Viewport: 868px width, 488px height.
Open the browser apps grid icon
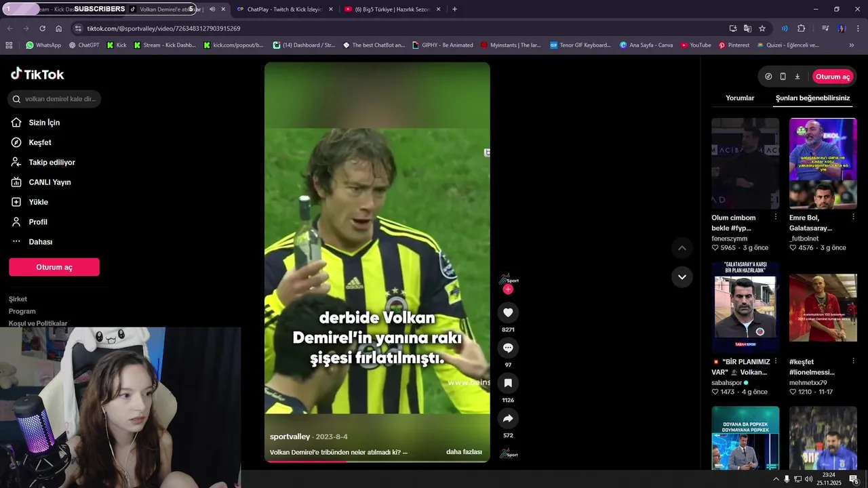9,45
